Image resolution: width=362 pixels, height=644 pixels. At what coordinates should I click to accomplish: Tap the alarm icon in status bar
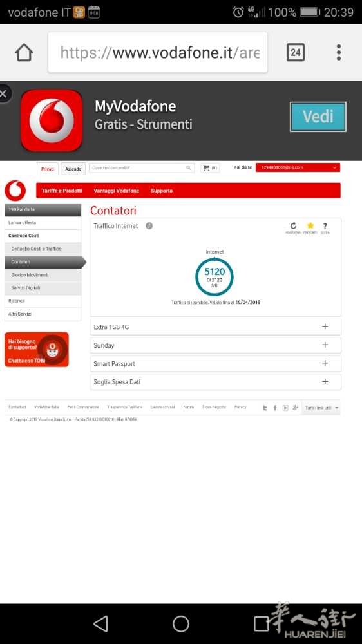coord(238,12)
